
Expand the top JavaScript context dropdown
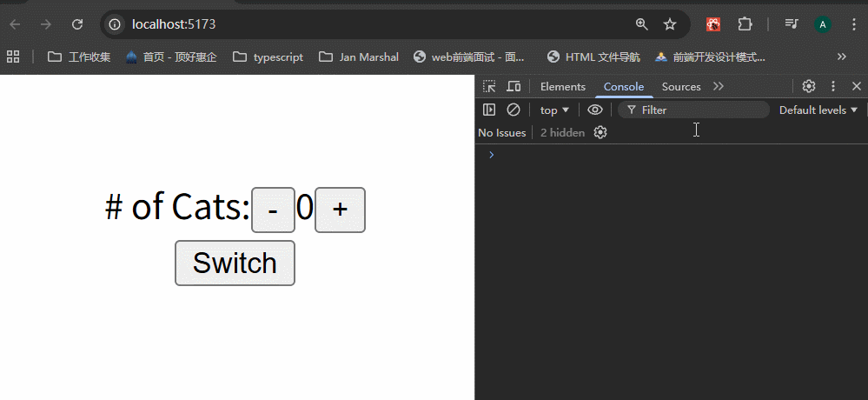coord(554,110)
